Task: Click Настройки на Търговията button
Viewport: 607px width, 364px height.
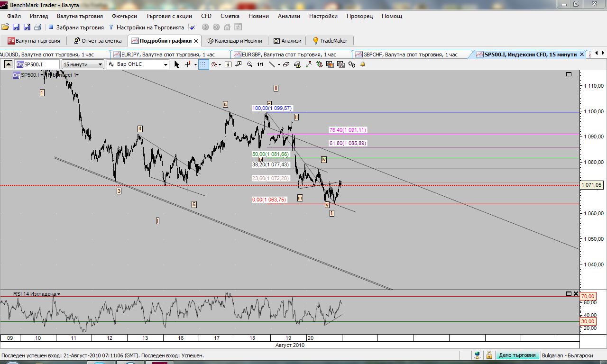Action: [x=146, y=27]
